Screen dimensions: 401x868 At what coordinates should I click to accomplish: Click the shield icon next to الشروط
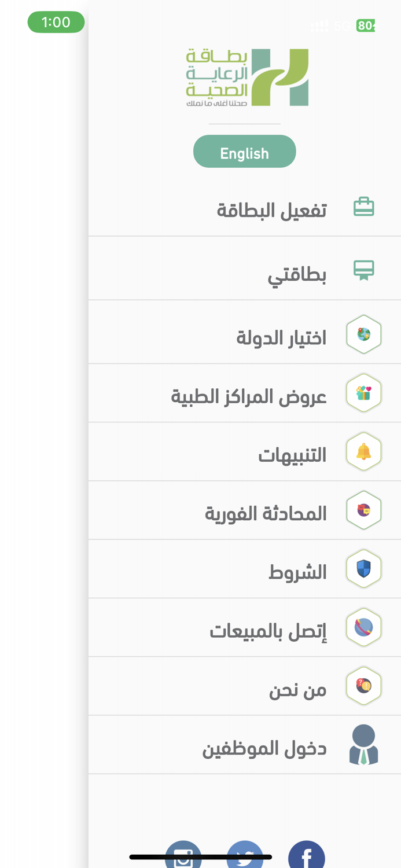365,568
